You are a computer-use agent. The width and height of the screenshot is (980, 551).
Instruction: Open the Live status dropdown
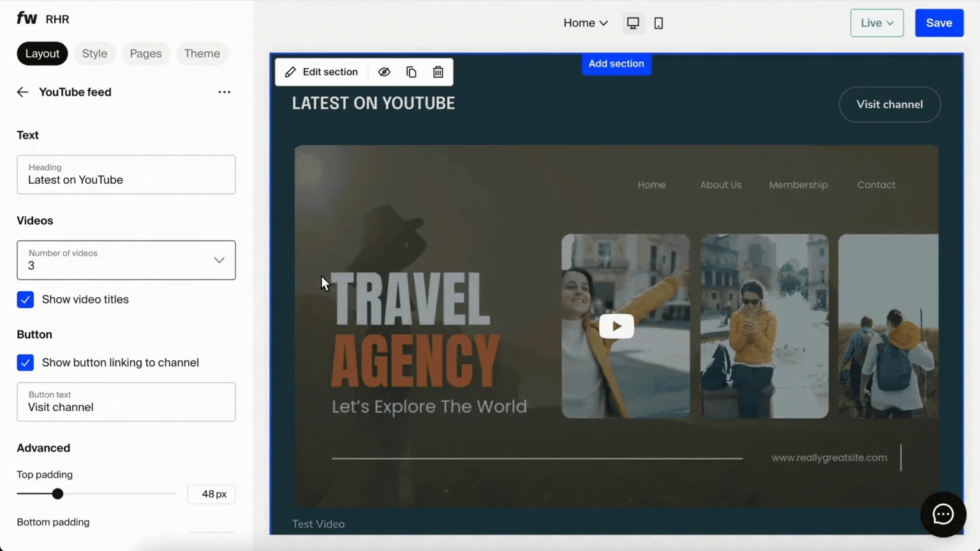(877, 23)
